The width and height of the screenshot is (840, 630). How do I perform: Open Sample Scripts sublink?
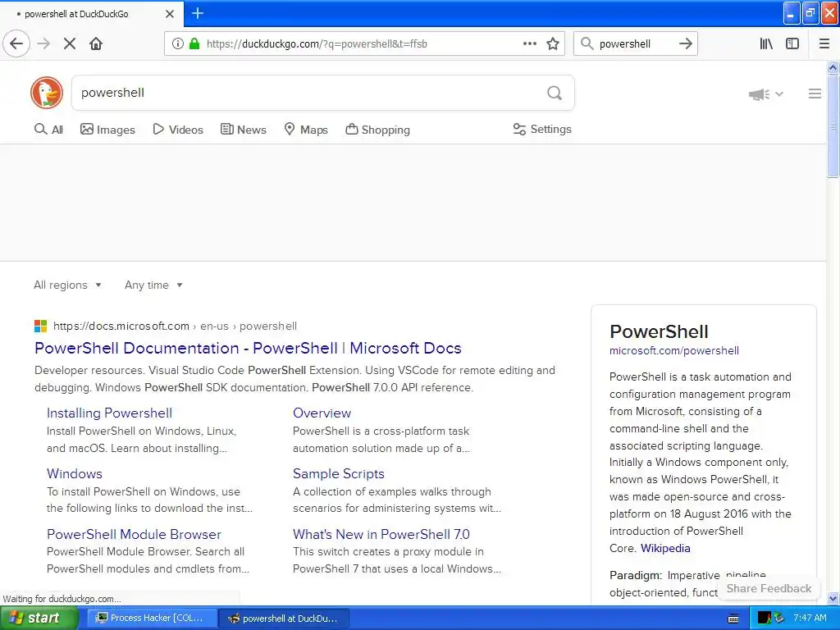339,473
